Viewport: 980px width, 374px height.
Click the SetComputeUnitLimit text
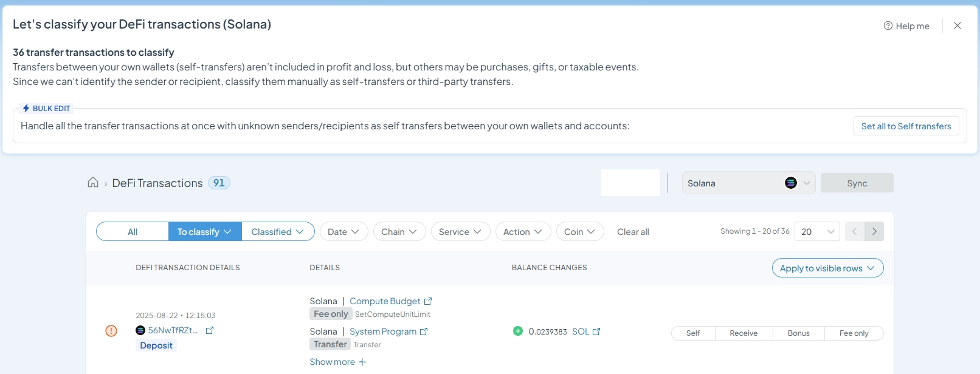(393, 314)
